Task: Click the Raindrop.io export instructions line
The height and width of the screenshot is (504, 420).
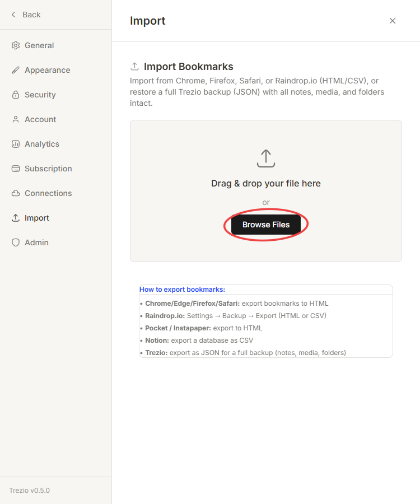Action: (x=233, y=316)
